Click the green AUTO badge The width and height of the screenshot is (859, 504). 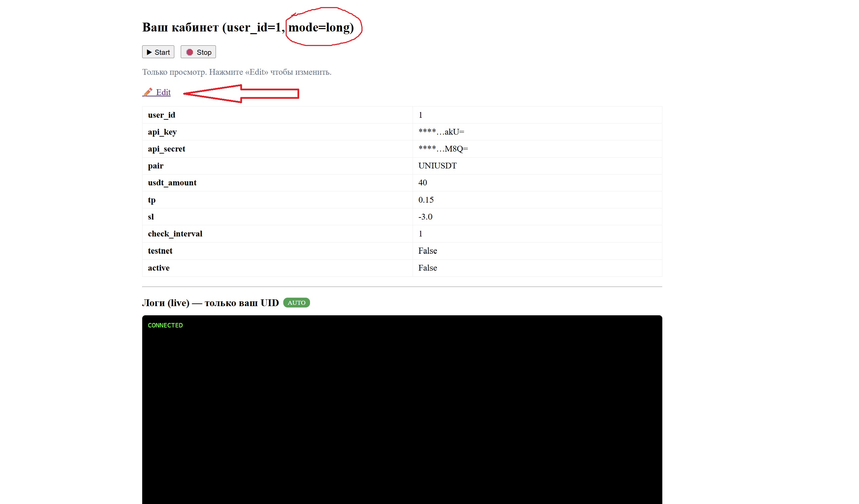(x=296, y=303)
